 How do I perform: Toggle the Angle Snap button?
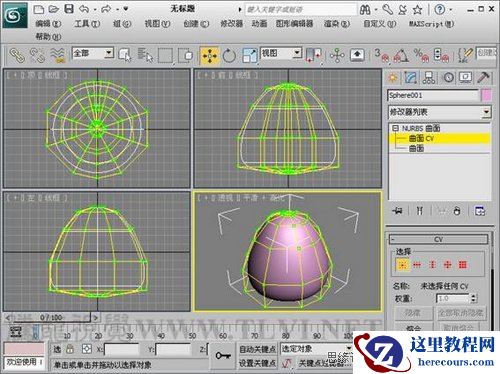tap(401, 56)
